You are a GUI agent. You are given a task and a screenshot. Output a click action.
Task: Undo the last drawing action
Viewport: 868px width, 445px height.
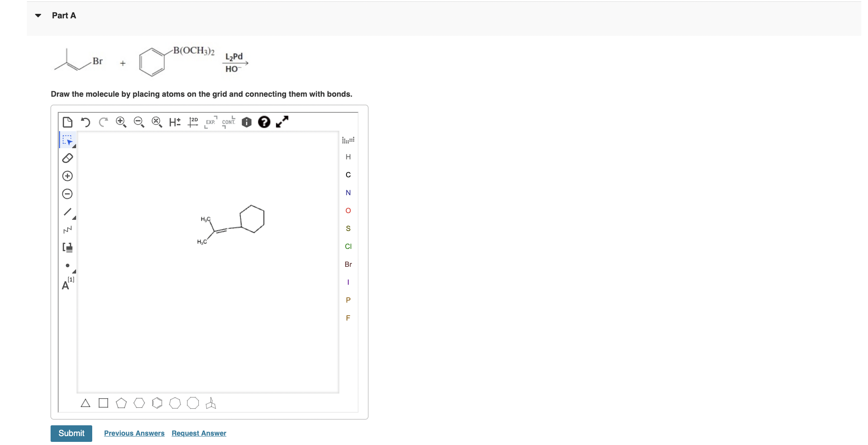pyautogui.click(x=86, y=122)
